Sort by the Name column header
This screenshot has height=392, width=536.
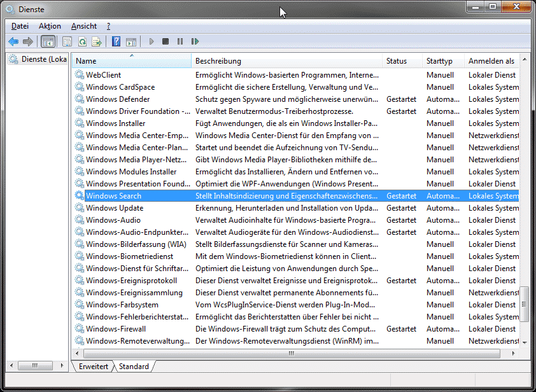(x=132, y=61)
